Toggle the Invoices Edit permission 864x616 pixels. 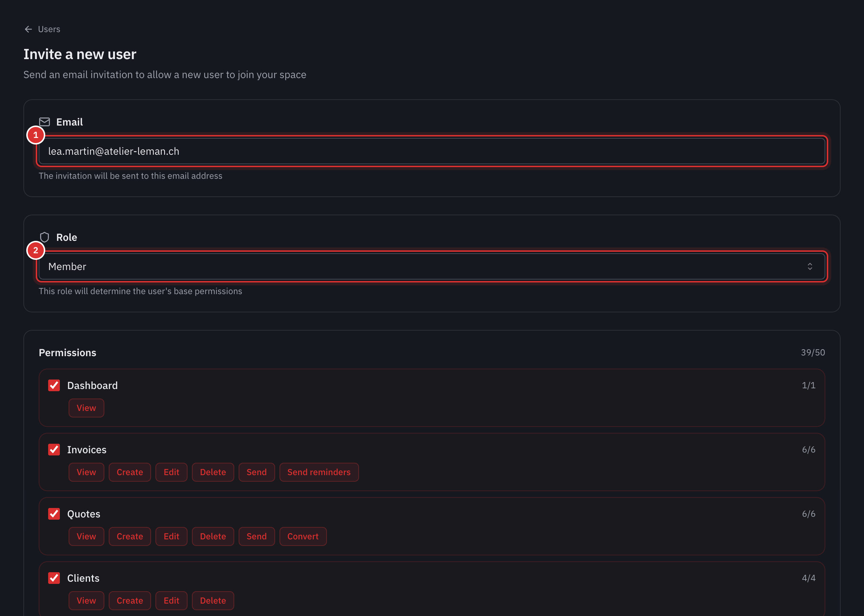coord(171,472)
